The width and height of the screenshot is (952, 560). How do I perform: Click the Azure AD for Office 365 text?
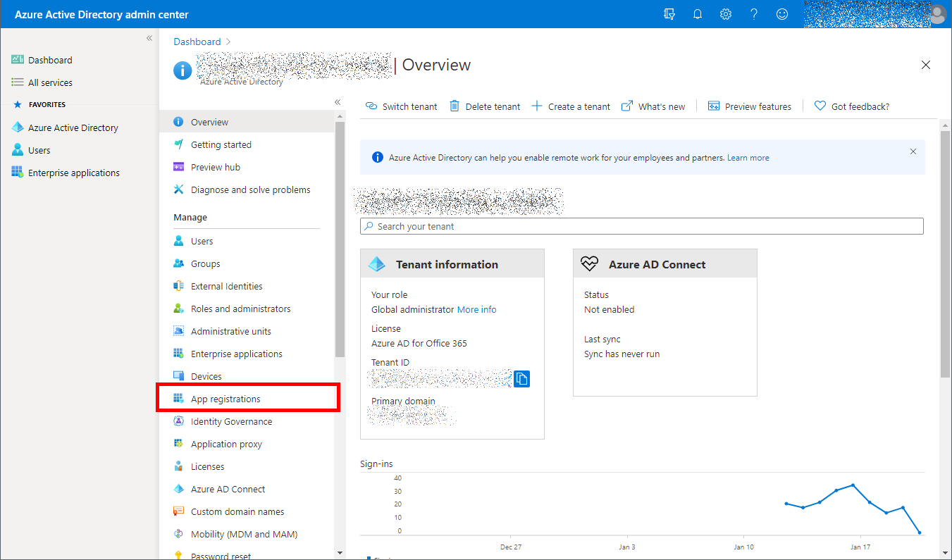419,344
